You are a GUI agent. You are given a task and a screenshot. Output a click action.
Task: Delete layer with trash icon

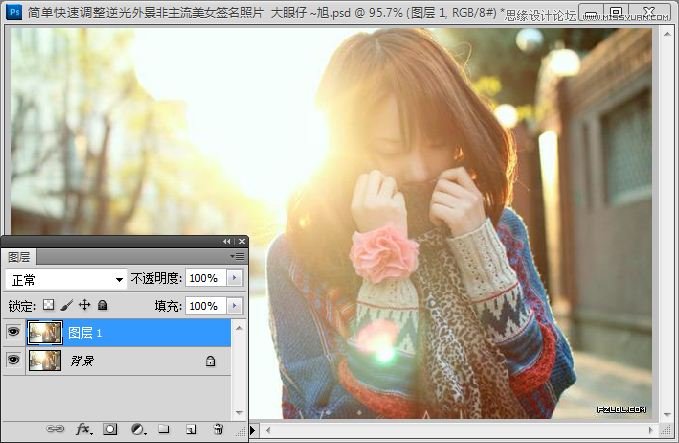tap(219, 429)
